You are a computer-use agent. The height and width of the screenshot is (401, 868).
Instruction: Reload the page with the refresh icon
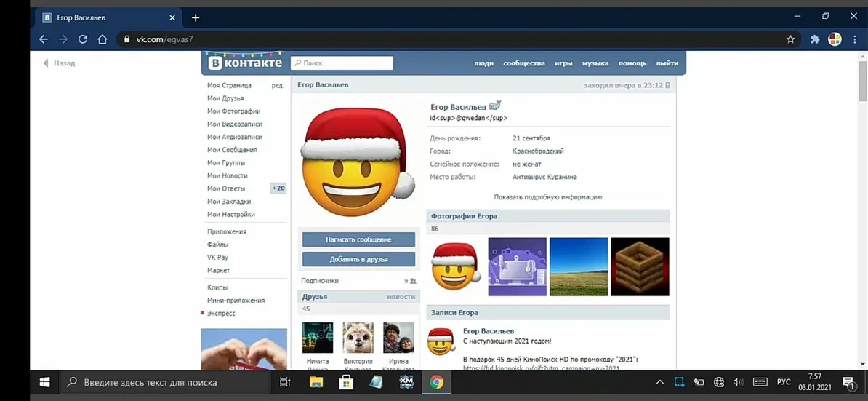click(x=83, y=39)
